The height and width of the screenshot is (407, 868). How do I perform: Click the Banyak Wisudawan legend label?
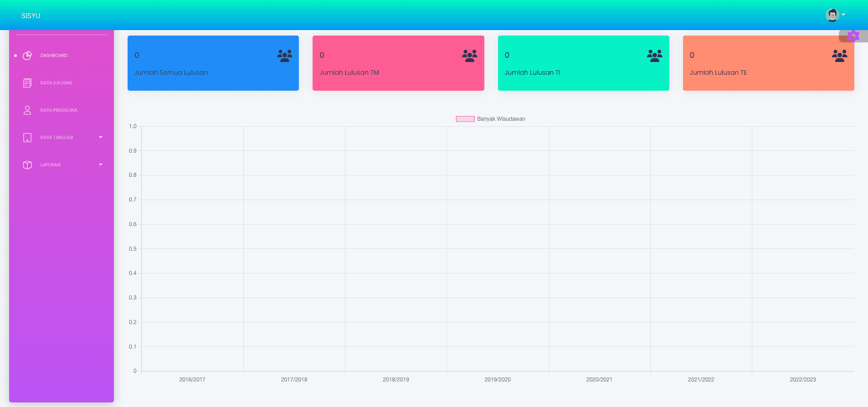[x=501, y=119]
